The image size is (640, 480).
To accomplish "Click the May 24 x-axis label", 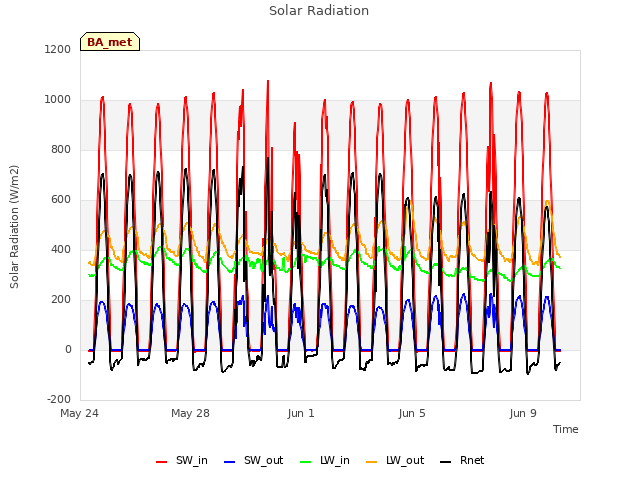I will tap(79, 413).
